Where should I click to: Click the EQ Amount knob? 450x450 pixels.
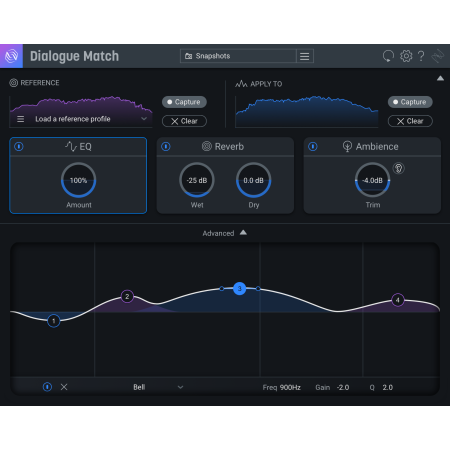(79, 180)
